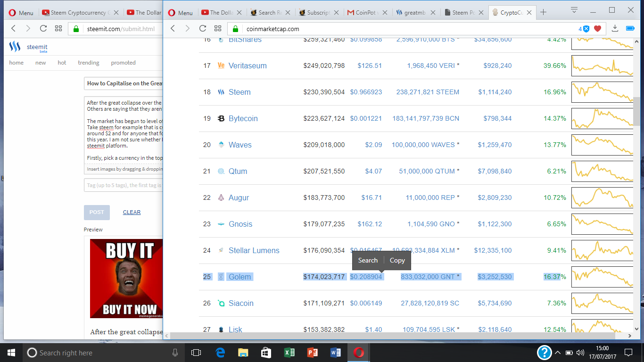Open the Stellar Lumens coin link

point(254,250)
